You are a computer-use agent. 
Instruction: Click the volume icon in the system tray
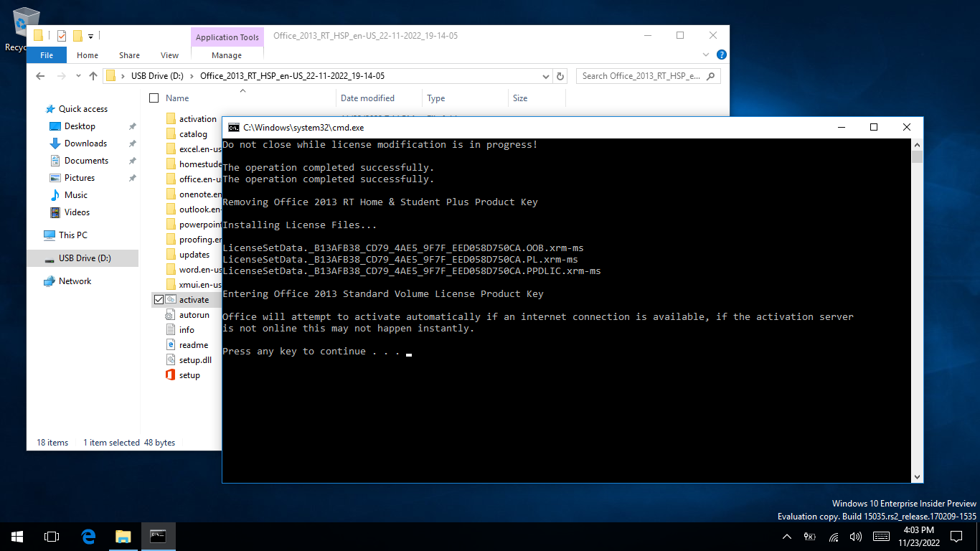(x=857, y=536)
